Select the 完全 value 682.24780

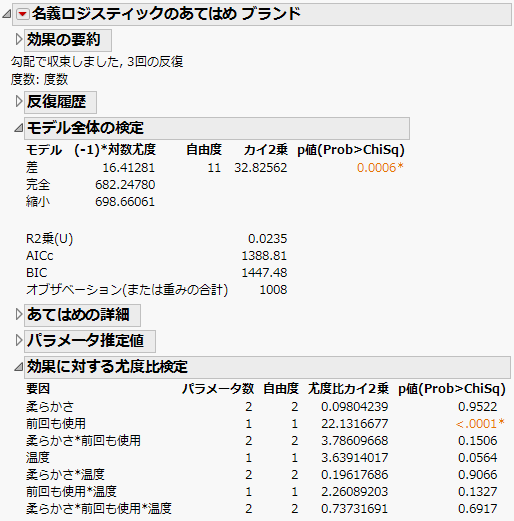[x=125, y=185]
